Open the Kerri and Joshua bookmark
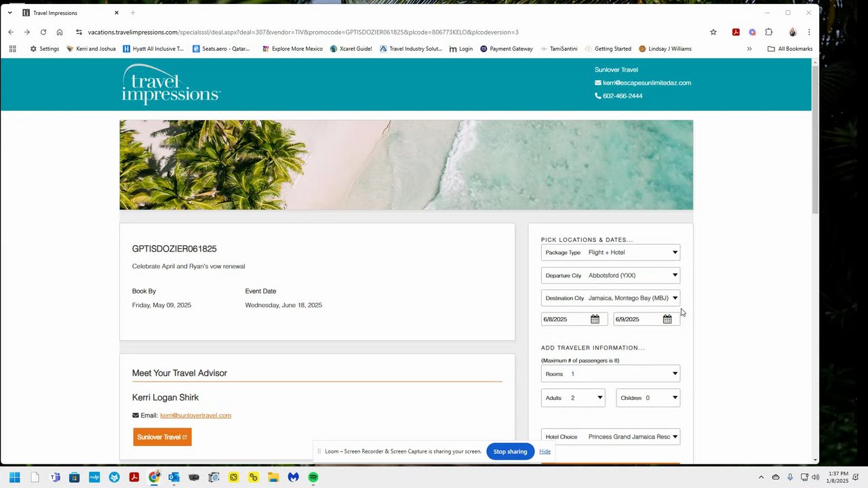The image size is (868, 488). click(x=91, y=49)
